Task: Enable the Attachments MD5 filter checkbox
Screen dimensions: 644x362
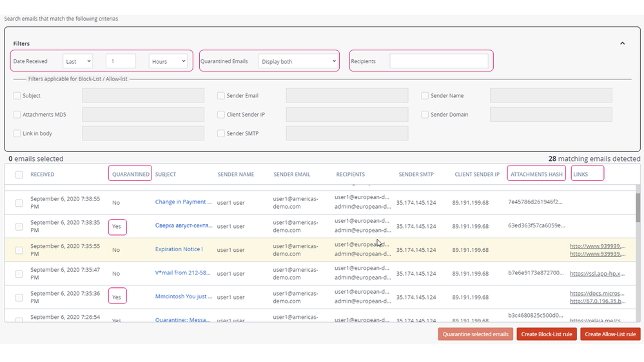Action: click(17, 115)
